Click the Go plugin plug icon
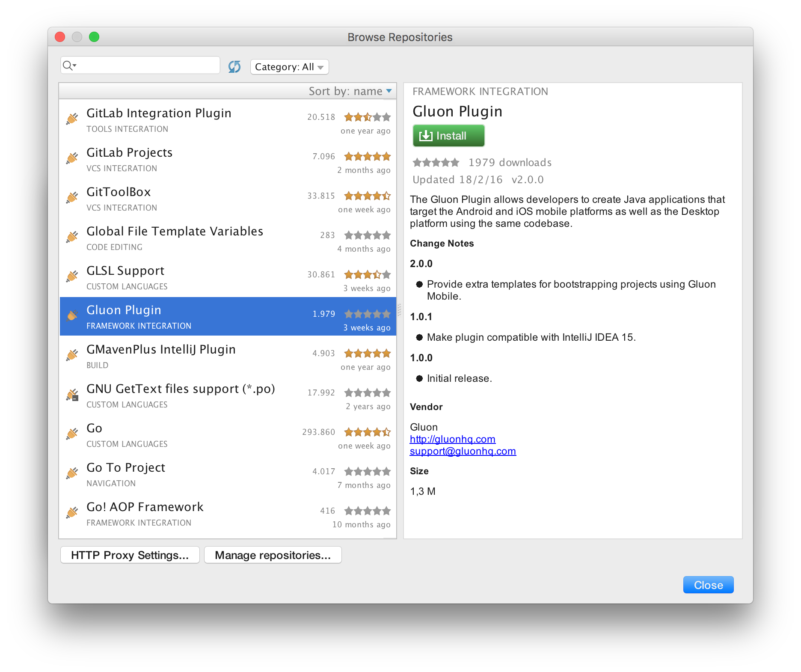The width and height of the screenshot is (801, 672). 72,434
